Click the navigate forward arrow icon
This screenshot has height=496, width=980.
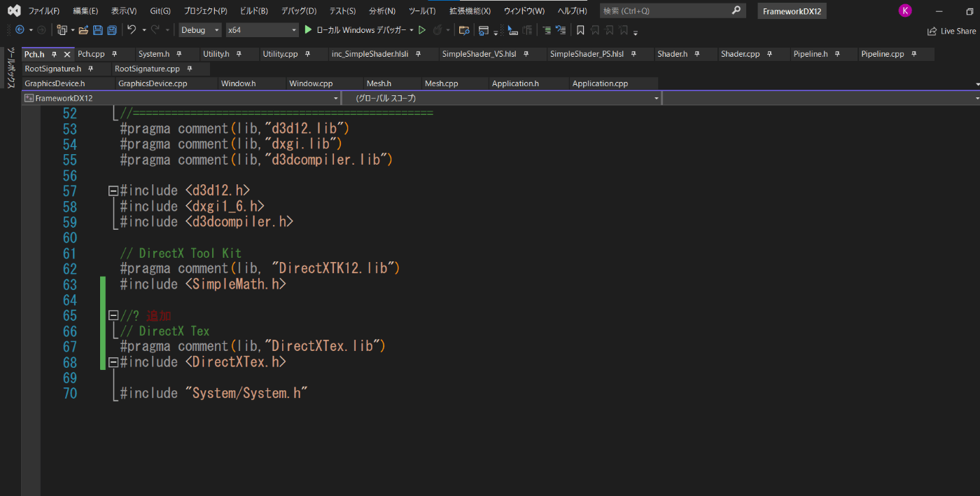pos(41,30)
